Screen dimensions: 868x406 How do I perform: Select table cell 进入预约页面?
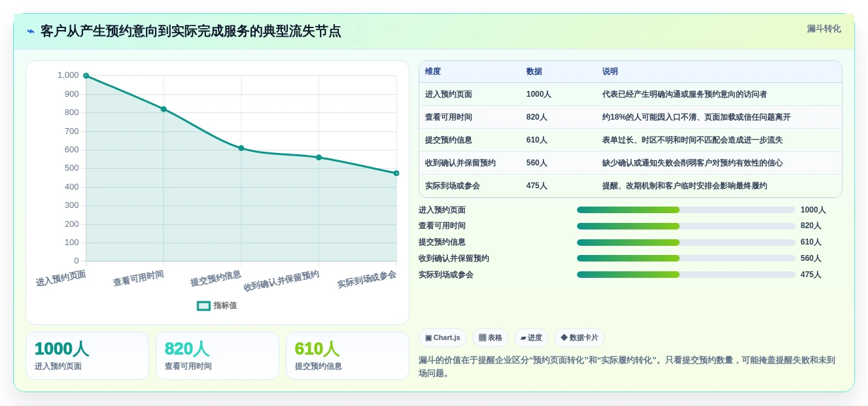(449, 95)
